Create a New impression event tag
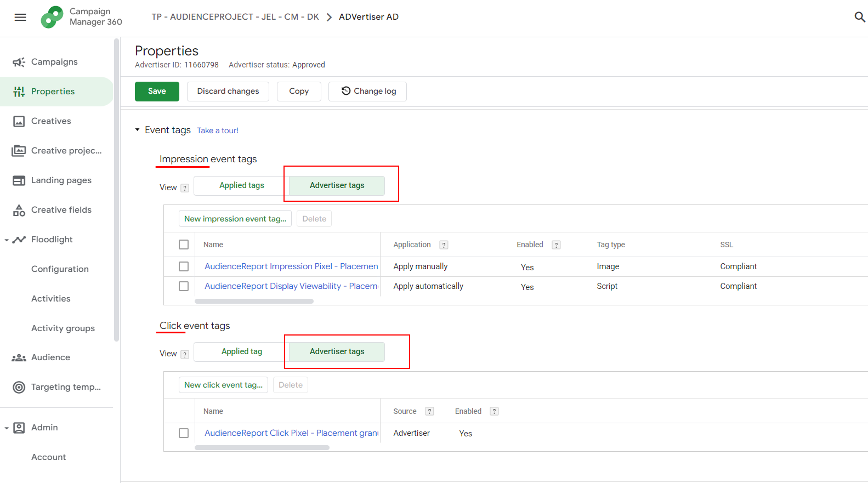Image resolution: width=868 pixels, height=483 pixels. pos(235,219)
